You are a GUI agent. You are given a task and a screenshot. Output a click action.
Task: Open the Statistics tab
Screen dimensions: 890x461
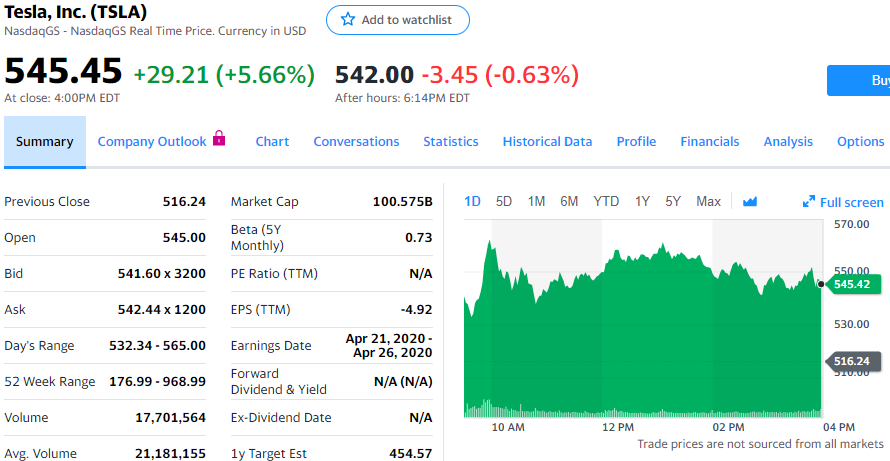pyautogui.click(x=450, y=142)
